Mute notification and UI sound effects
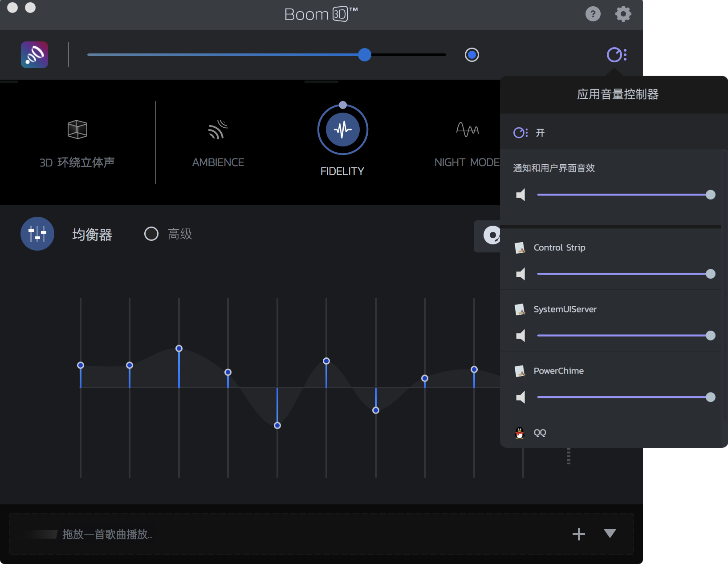 pos(521,195)
